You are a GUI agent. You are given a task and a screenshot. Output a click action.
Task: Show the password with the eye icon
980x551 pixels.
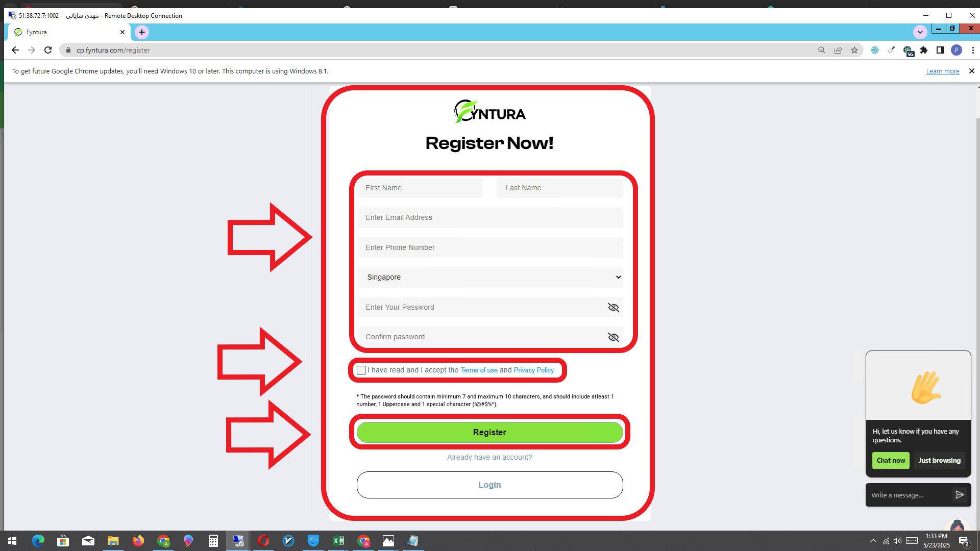coord(614,307)
